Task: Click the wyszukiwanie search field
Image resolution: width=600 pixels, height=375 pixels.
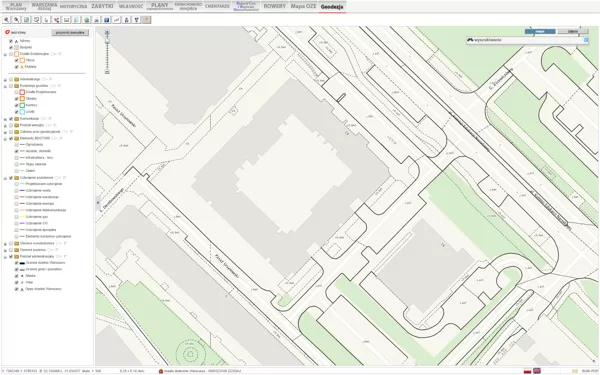Action: (527, 40)
